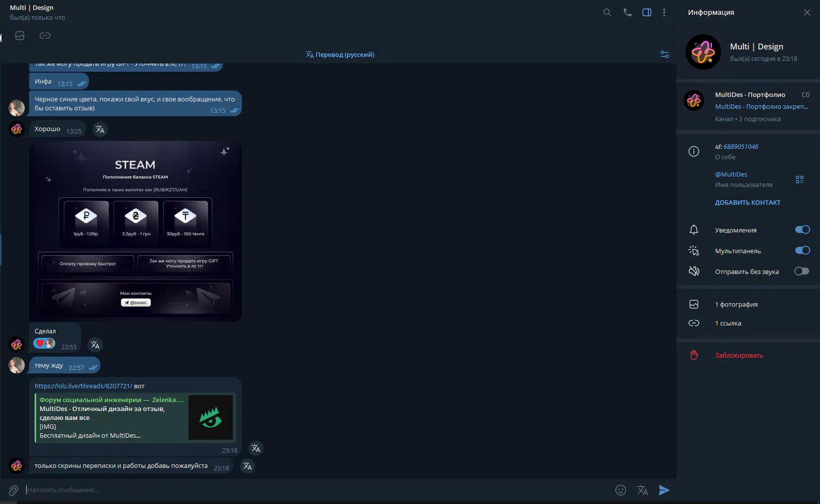The image size is (820, 504).
Task: Click the muted speaker icon
Action: tap(694, 271)
